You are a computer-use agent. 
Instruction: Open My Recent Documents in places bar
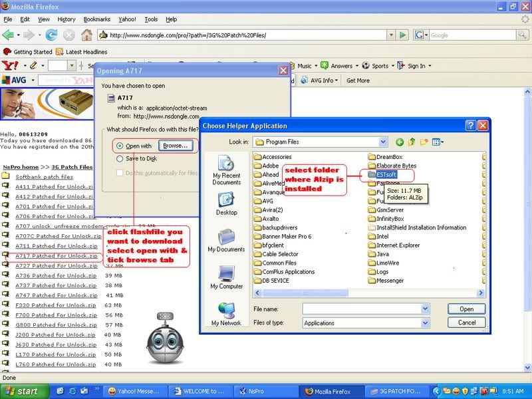226,170
